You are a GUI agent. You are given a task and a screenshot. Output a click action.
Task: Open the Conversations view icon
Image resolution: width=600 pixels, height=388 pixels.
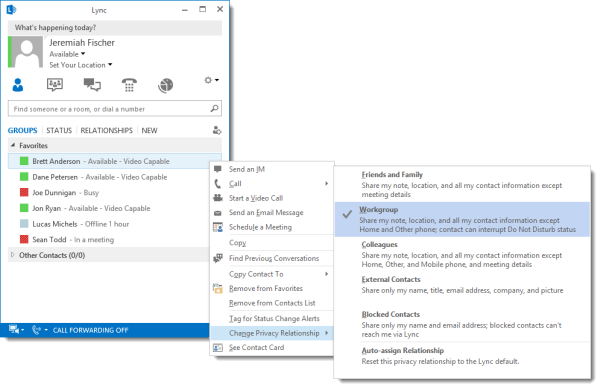(x=92, y=85)
